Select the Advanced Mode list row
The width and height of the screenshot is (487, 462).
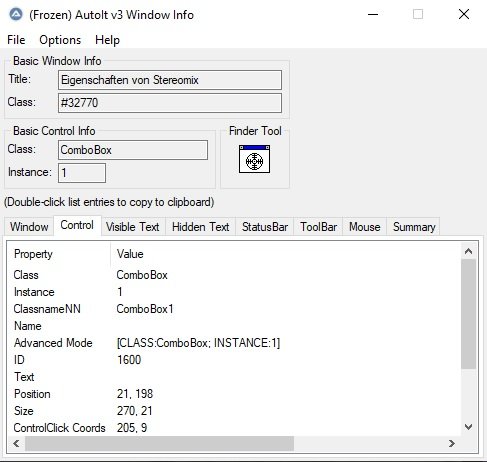[x=233, y=343]
